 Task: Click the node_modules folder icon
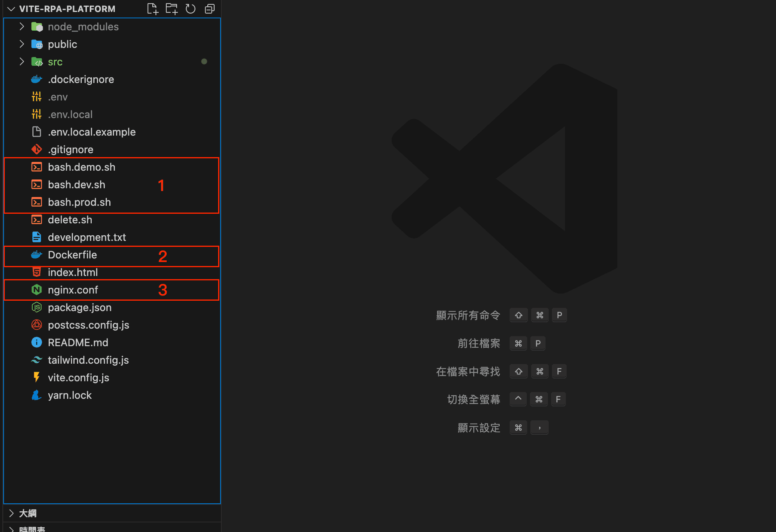(37, 27)
